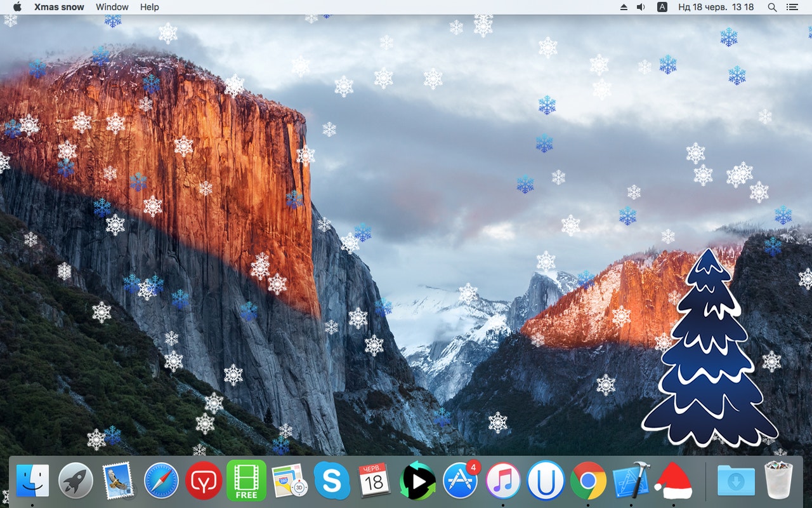Viewport: 812px width, 508px height.
Task: Open the green FREE video downloader app
Action: (246, 483)
